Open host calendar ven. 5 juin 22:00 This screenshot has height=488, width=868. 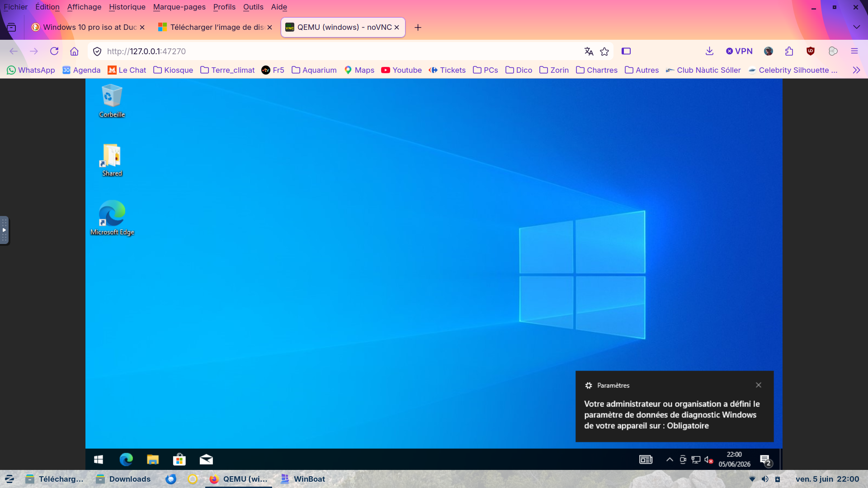click(827, 479)
